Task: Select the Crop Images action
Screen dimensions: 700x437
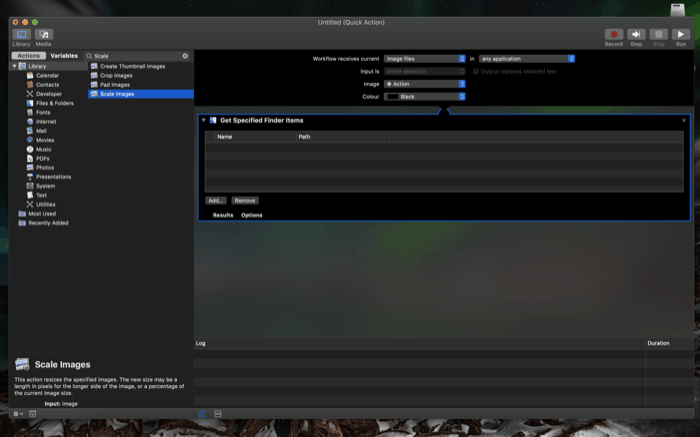Action: (x=116, y=75)
